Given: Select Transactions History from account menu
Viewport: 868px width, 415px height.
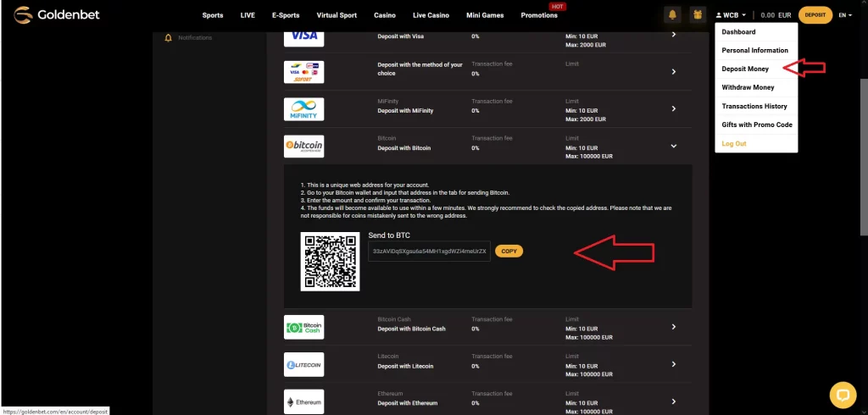Looking at the screenshot, I should [x=756, y=106].
